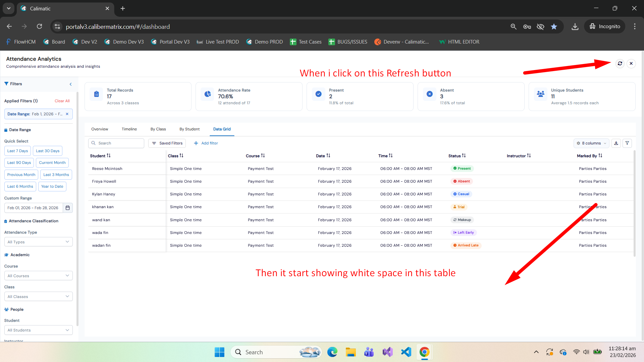This screenshot has height=362, width=644.
Task: Collapse the Filters panel with the chevron
Action: [70, 84]
